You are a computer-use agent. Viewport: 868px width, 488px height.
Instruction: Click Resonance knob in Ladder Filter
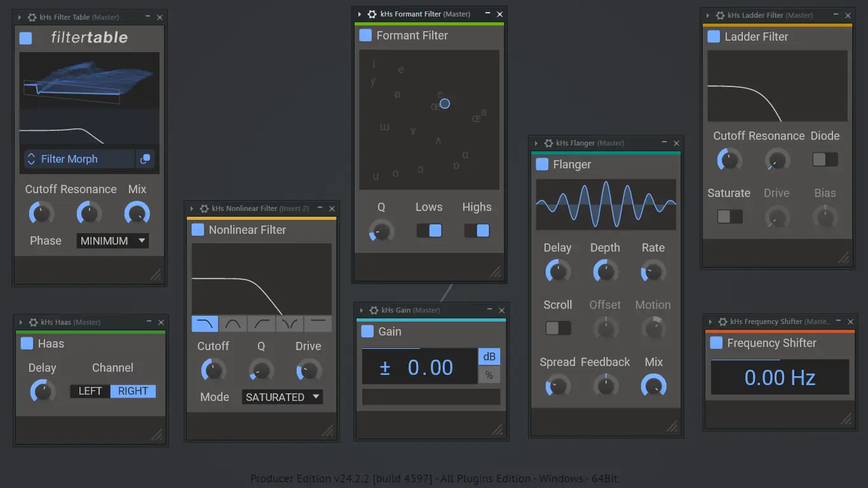[x=777, y=159]
